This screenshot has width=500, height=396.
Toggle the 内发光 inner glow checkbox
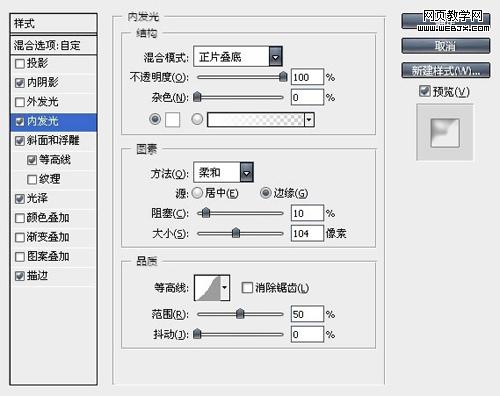tap(20, 121)
